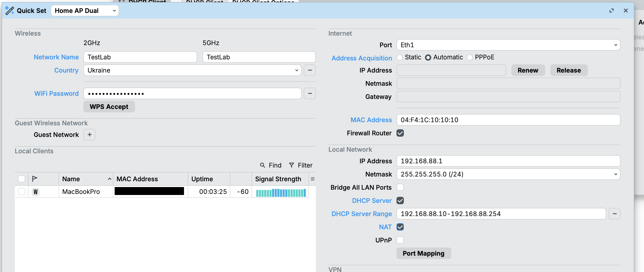The image size is (644, 272).
Task: Click the W wireless flag on MacBookPro row
Action: click(36, 192)
